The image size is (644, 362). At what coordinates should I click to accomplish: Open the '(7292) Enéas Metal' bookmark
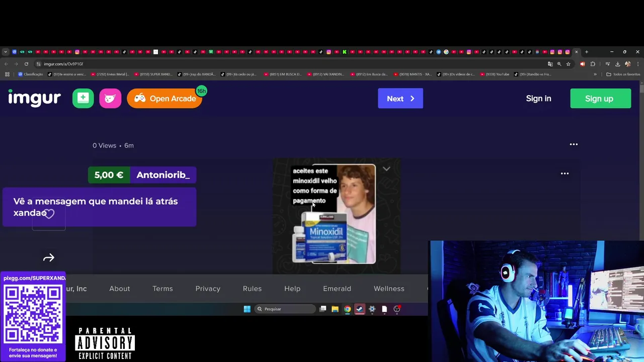110,74
